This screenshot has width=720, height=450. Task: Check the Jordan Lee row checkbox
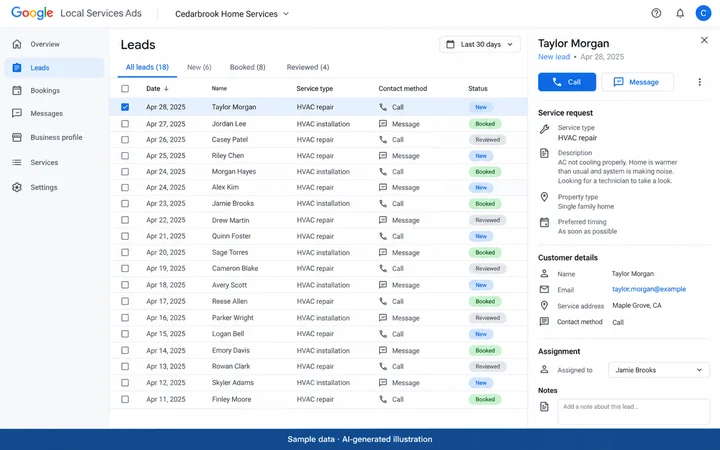pos(125,124)
